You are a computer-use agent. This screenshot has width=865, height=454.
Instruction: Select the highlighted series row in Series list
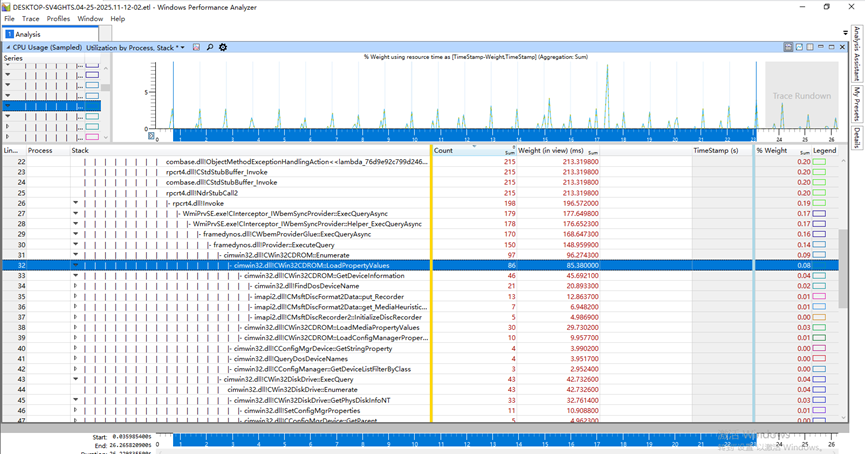click(51, 106)
